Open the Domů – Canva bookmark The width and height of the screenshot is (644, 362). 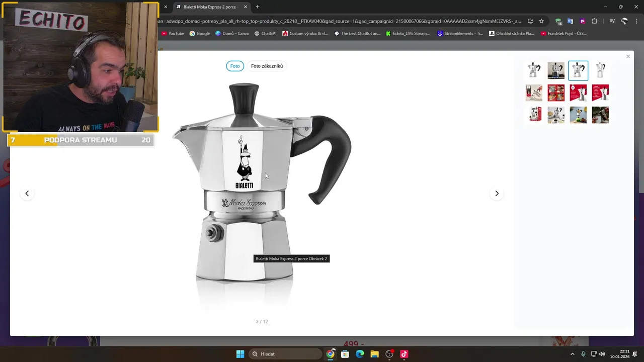click(x=232, y=34)
